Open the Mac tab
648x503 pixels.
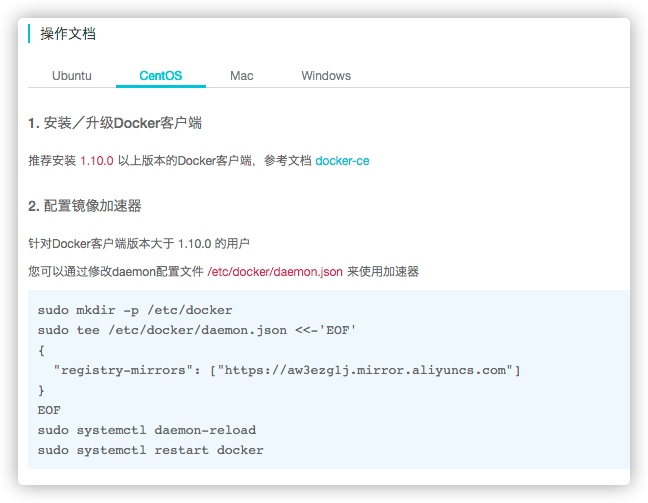pos(242,76)
